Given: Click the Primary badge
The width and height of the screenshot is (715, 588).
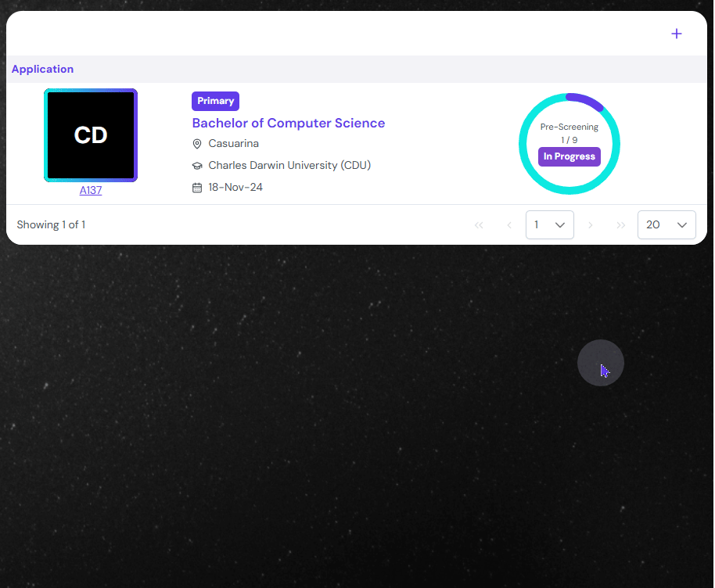Looking at the screenshot, I should click(x=215, y=101).
